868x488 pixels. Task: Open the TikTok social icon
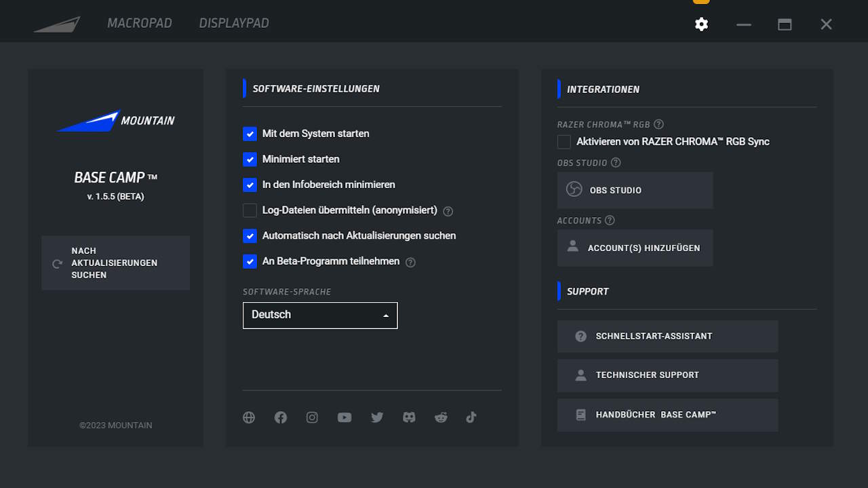coord(471,417)
